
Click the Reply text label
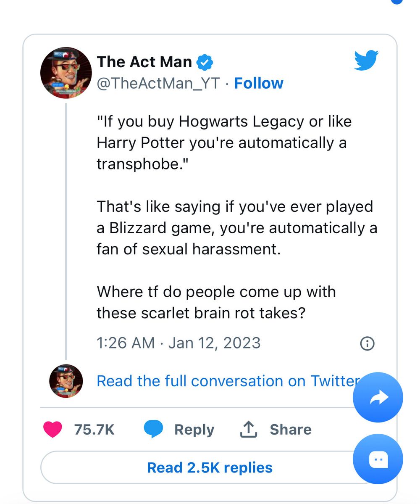point(194,429)
